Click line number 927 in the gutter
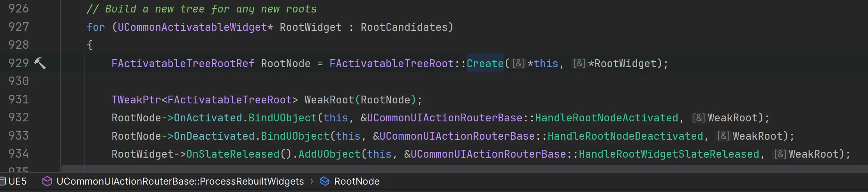 [19, 27]
